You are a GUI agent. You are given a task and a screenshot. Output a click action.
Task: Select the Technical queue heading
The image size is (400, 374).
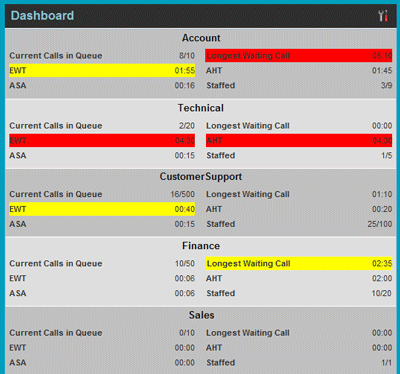pyautogui.click(x=201, y=108)
